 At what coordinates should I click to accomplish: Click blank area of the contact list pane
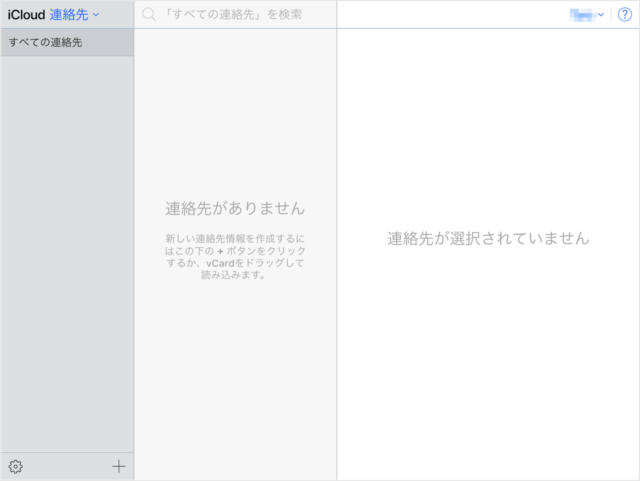235,380
